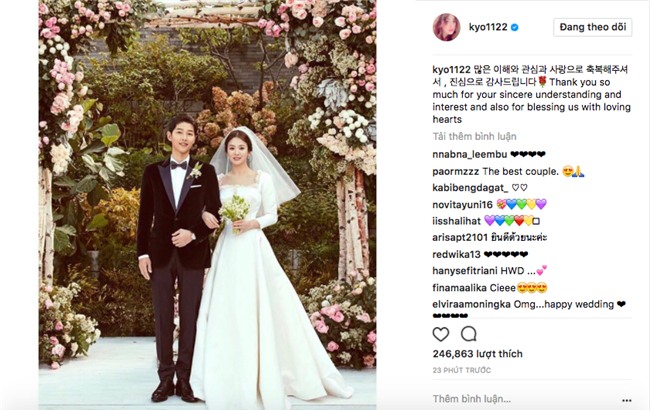The width and height of the screenshot is (650, 410).
Task: Visit redwika13's profile
Action: (456, 255)
